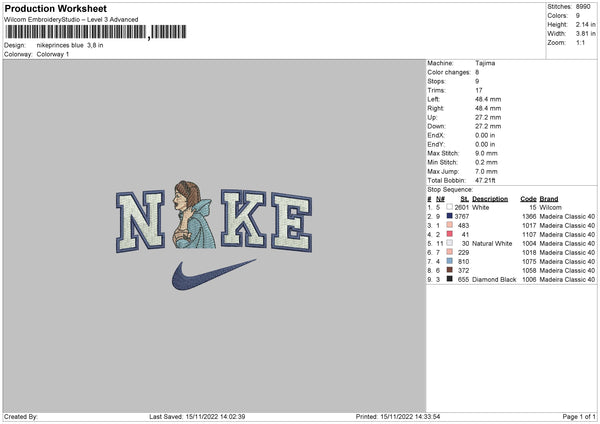Pick the brown swatch, code 1058
Screen dimensions: 600x424
pyautogui.click(x=449, y=270)
